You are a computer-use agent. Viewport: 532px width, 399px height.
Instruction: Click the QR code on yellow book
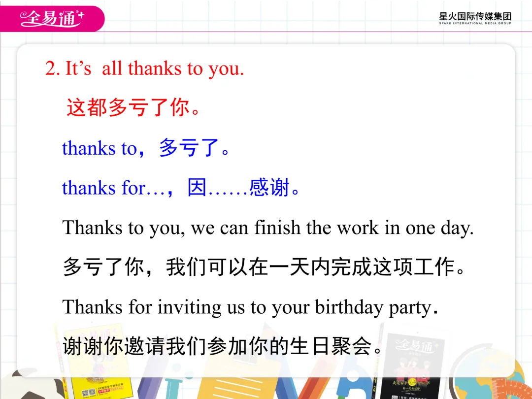click(x=89, y=393)
